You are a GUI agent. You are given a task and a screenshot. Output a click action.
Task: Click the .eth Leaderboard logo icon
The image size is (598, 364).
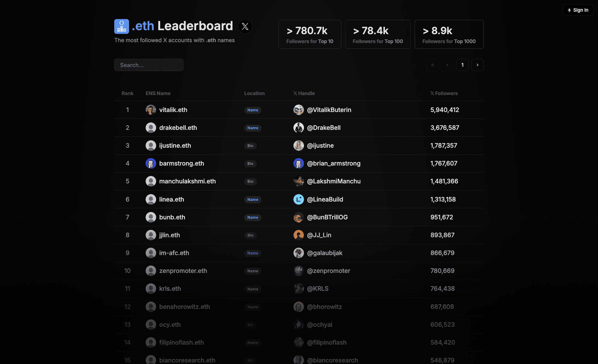[x=121, y=26]
